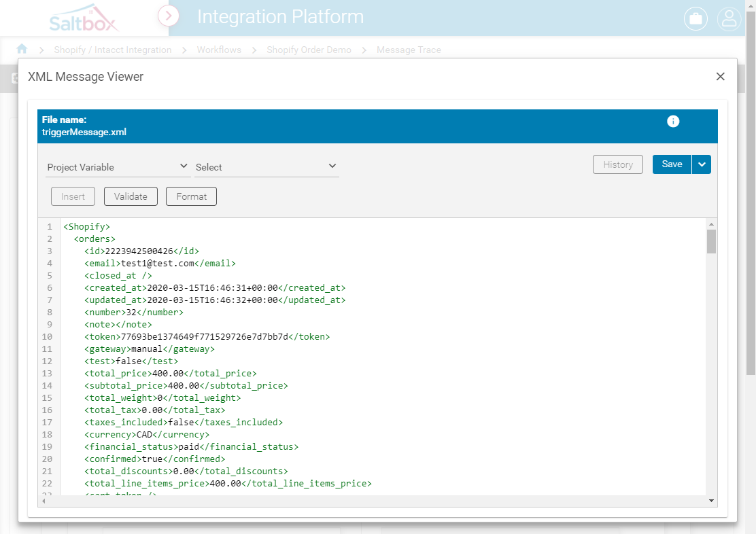This screenshot has width=756, height=534.
Task: Click the <orders> tag on line 2
Action: pyautogui.click(x=94, y=238)
